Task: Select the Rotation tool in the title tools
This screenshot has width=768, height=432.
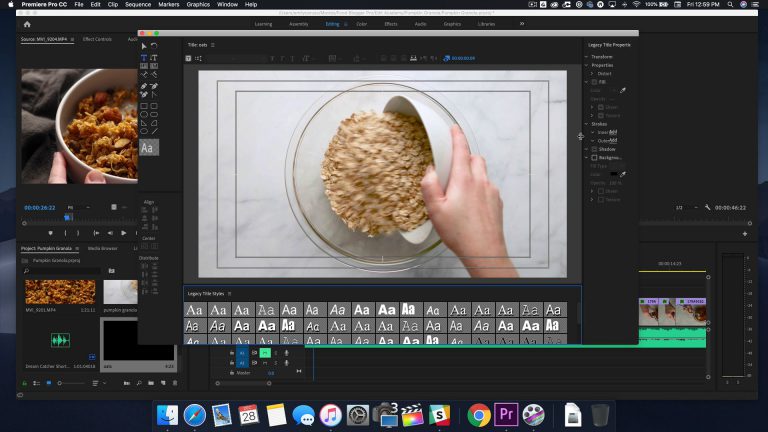Action: [x=154, y=46]
